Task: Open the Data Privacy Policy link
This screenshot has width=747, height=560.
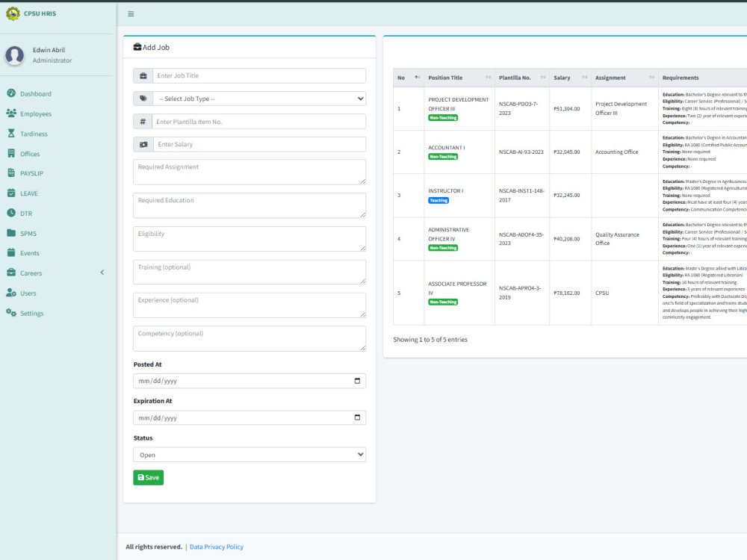Action: (x=217, y=547)
